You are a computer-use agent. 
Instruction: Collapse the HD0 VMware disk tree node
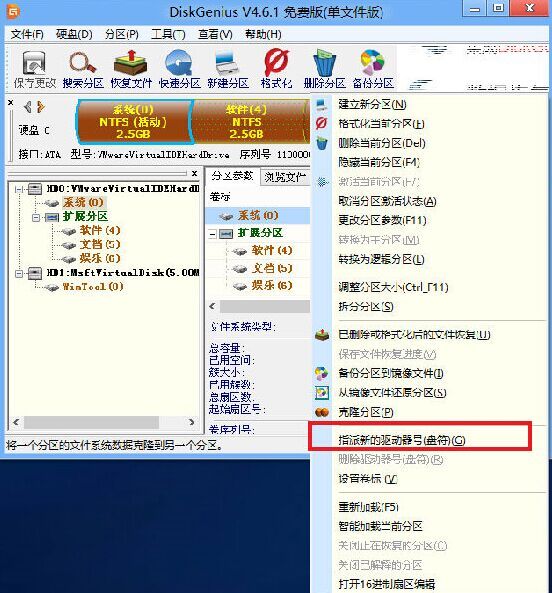click(x=18, y=189)
